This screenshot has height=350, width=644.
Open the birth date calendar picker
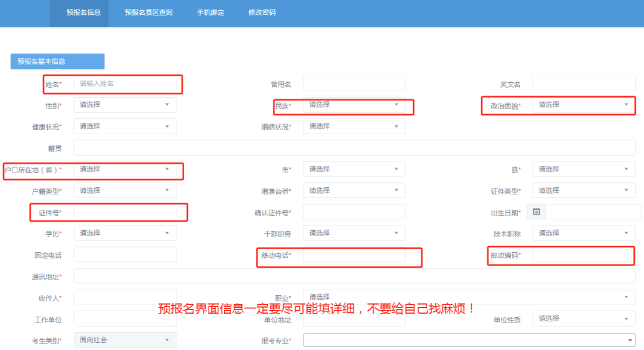535,212
